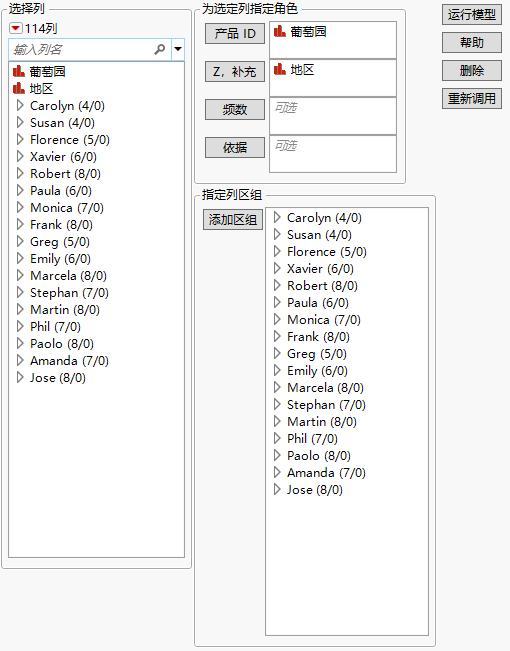The width and height of the screenshot is (510, 651).
Task: Expand Amanda (7/0) in 指定列区组 list
Action: (x=277, y=473)
